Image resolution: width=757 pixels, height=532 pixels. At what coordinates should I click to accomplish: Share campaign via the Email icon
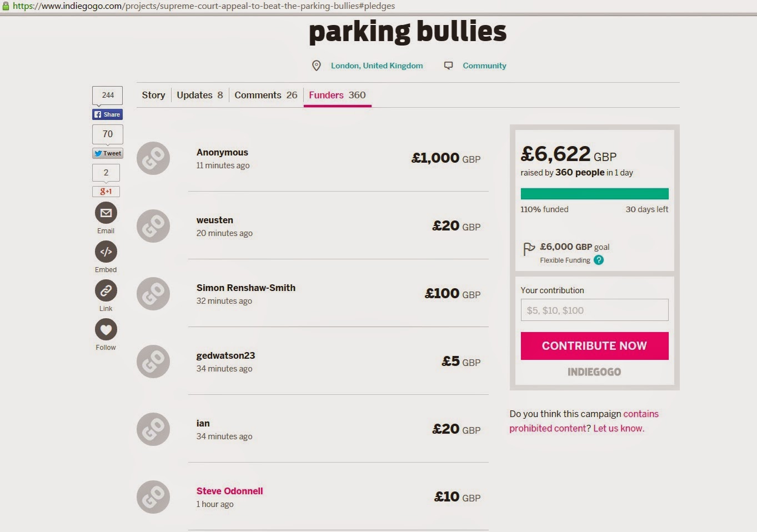[x=106, y=213]
